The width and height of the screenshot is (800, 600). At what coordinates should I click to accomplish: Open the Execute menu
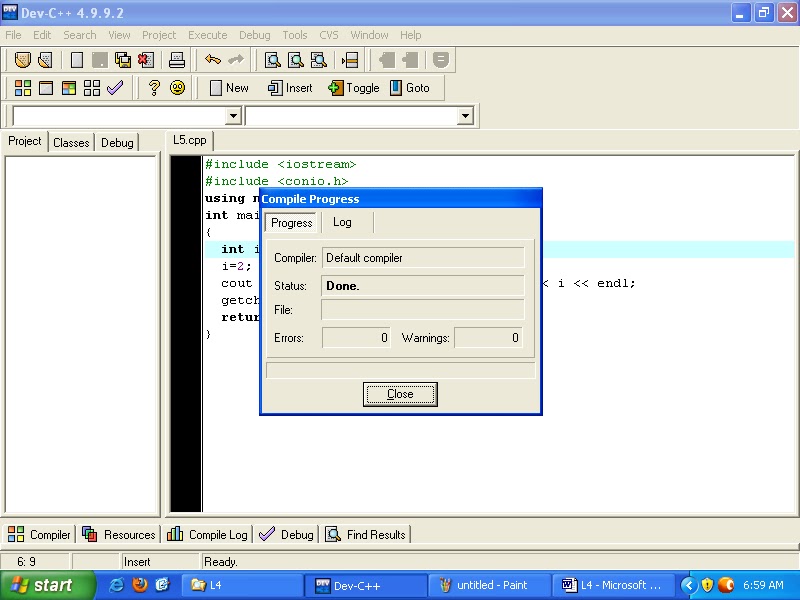(x=208, y=35)
